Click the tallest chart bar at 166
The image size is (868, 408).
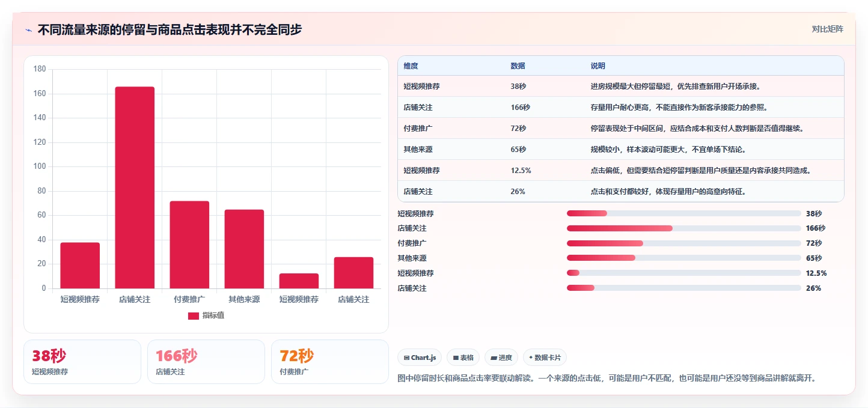click(135, 187)
